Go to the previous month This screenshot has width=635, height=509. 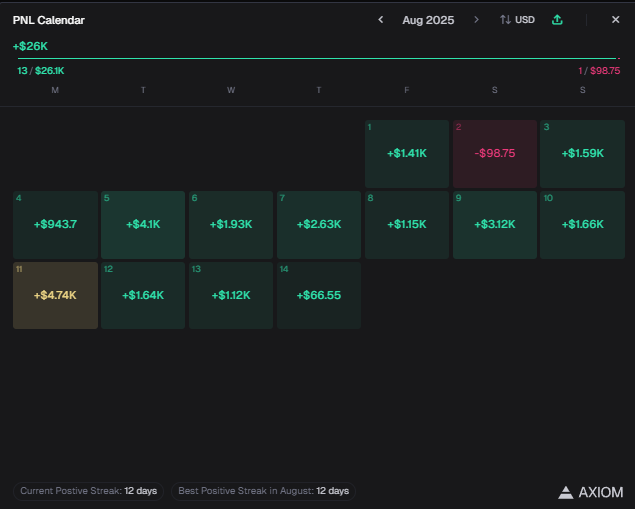pyautogui.click(x=380, y=19)
